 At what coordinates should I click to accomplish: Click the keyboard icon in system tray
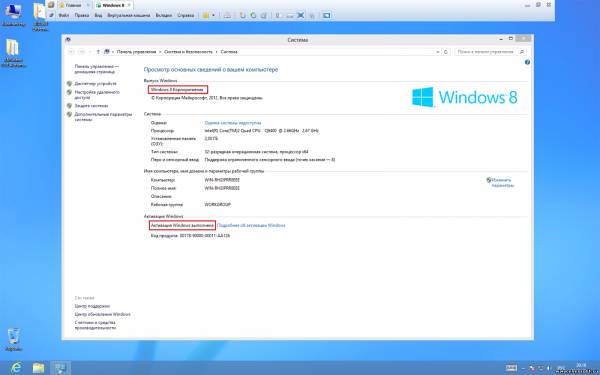[511, 368]
